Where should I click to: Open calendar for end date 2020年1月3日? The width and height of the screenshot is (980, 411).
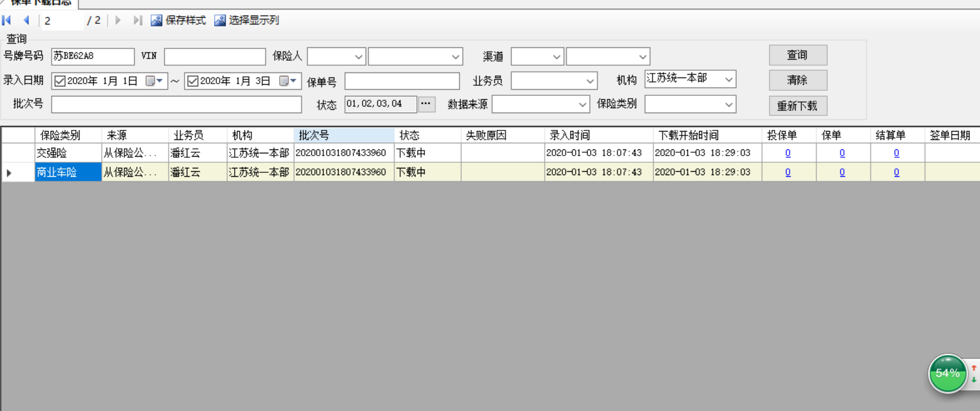(288, 81)
